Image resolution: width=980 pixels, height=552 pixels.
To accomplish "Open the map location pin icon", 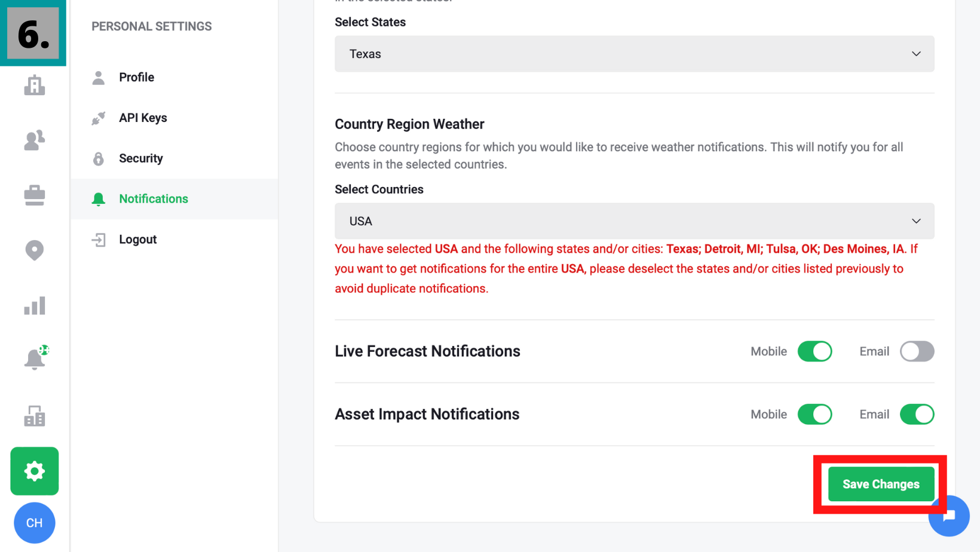I will coord(34,250).
